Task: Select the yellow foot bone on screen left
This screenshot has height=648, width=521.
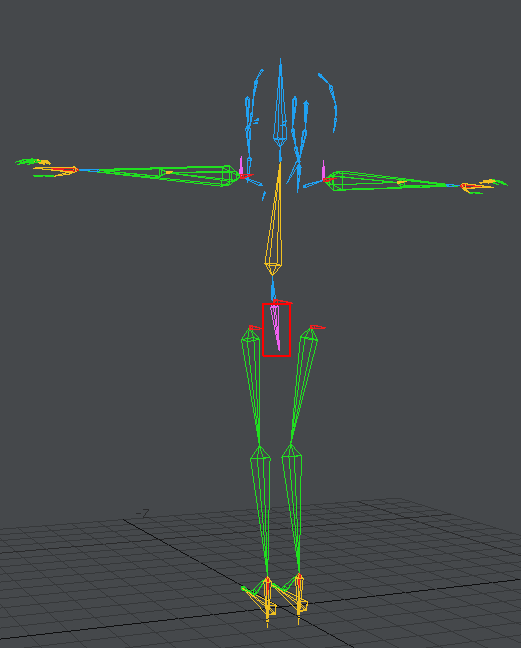Action: 261,599
